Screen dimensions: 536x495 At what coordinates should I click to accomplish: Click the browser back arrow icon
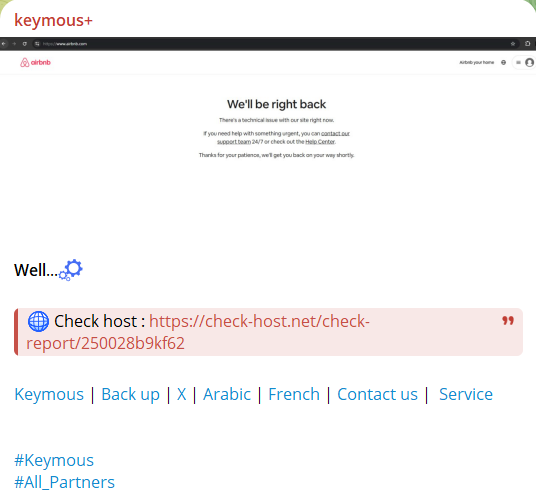click(3, 44)
